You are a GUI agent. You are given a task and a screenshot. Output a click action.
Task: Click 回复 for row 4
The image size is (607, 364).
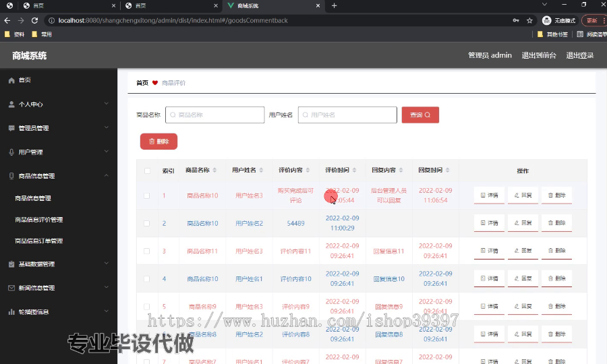[523, 278]
